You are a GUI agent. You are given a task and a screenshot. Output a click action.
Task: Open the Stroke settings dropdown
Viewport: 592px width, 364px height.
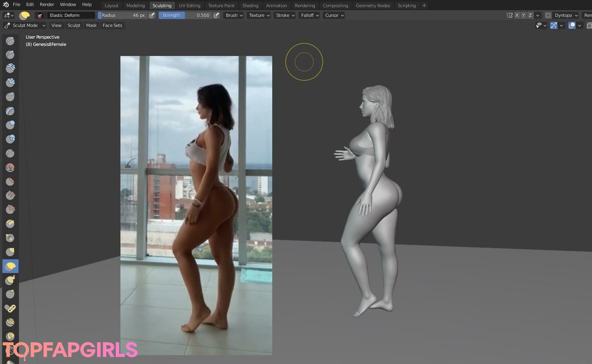pos(285,15)
